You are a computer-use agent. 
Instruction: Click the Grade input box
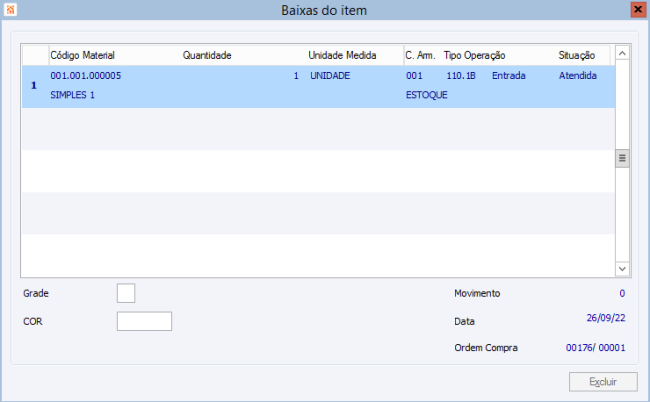126,293
